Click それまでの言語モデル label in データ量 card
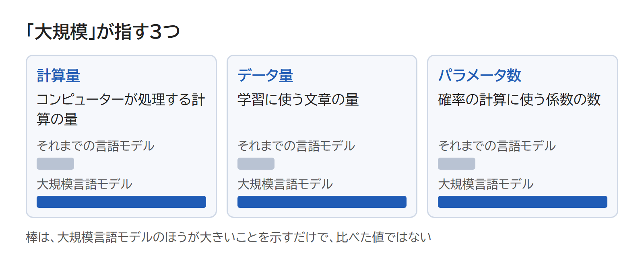The image size is (644, 269). pyautogui.click(x=296, y=146)
